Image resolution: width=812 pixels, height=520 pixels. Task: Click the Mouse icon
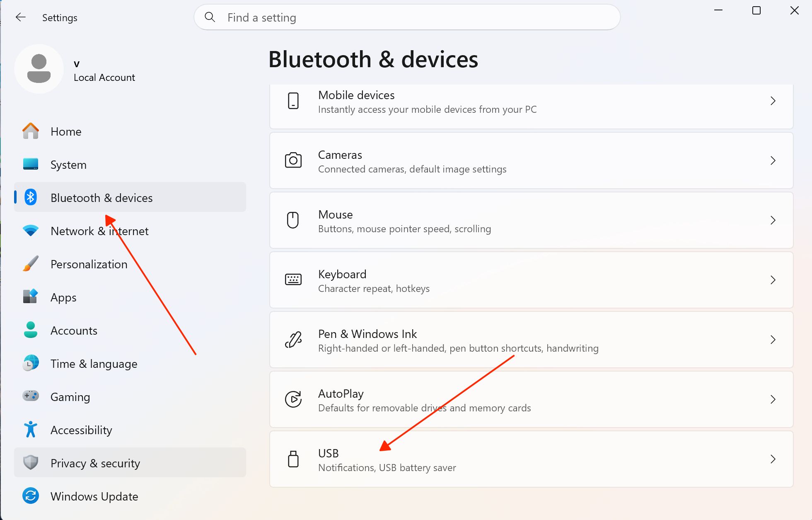coord(293,220)
